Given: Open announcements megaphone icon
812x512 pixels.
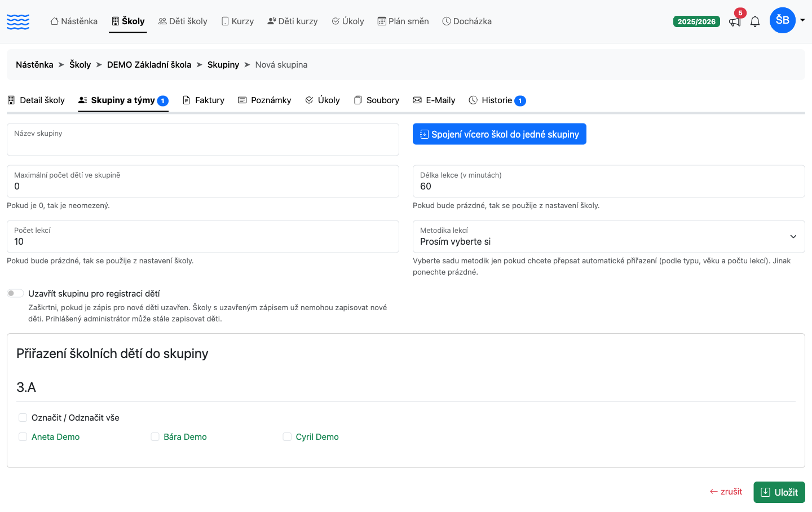Looking at the screenshot, I should point(735,22).
